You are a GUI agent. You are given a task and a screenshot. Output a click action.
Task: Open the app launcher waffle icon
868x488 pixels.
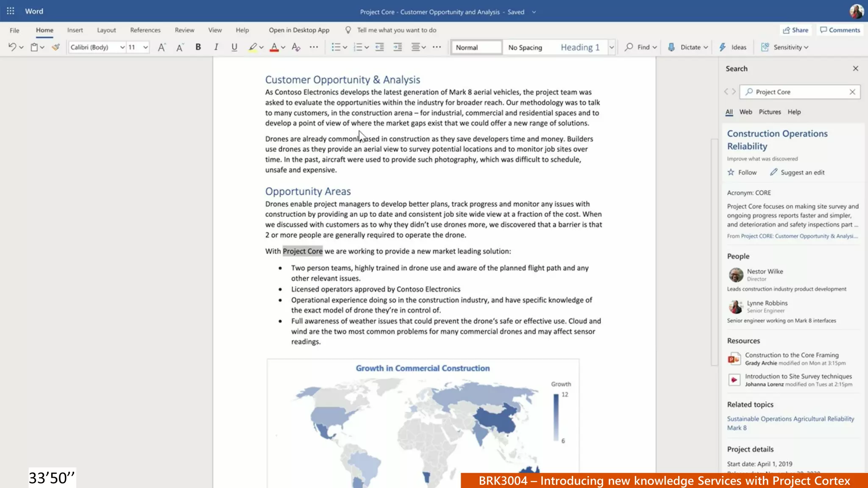click(11, 11)
